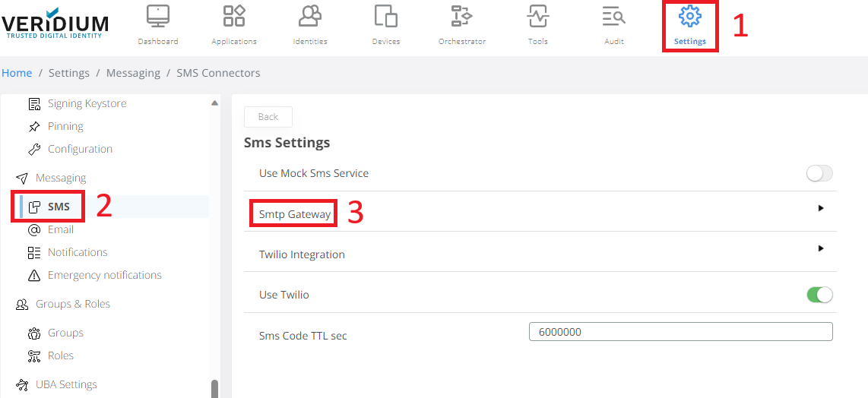Click the Home breadcrumb link
This screenshot has height=398, width=868.
pyautogui.click(x=17, y=73)
